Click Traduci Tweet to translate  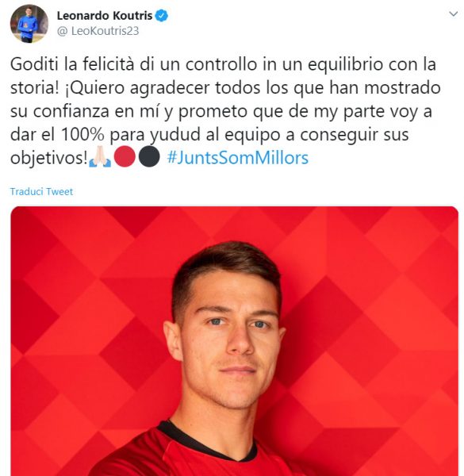pyautogui.click(x=41, y=191)
